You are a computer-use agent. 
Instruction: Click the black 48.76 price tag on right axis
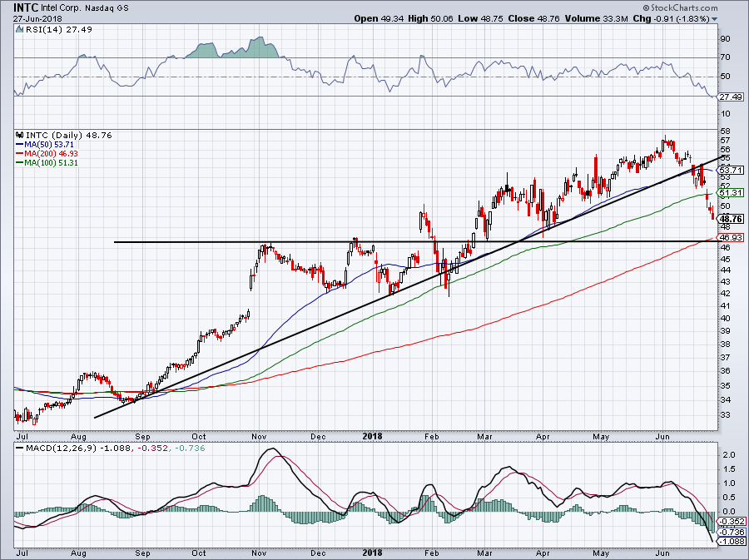click(732, 219)
